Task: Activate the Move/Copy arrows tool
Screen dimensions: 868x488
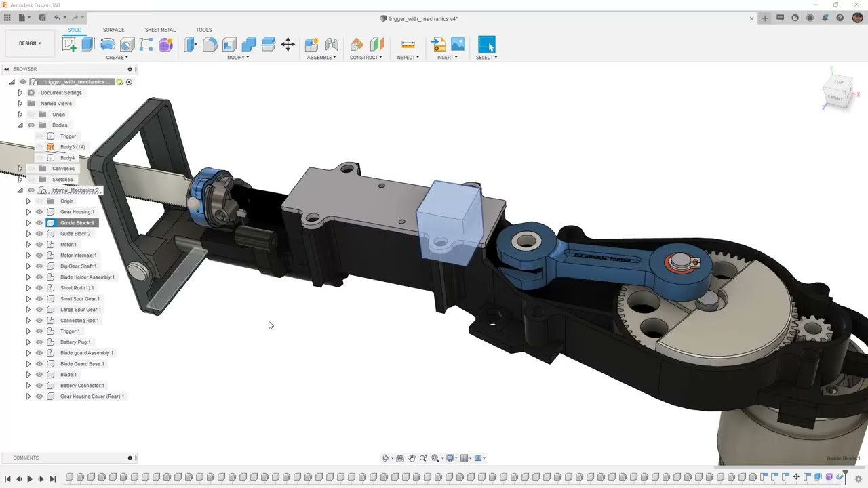Action: click(x=288, y=45)
